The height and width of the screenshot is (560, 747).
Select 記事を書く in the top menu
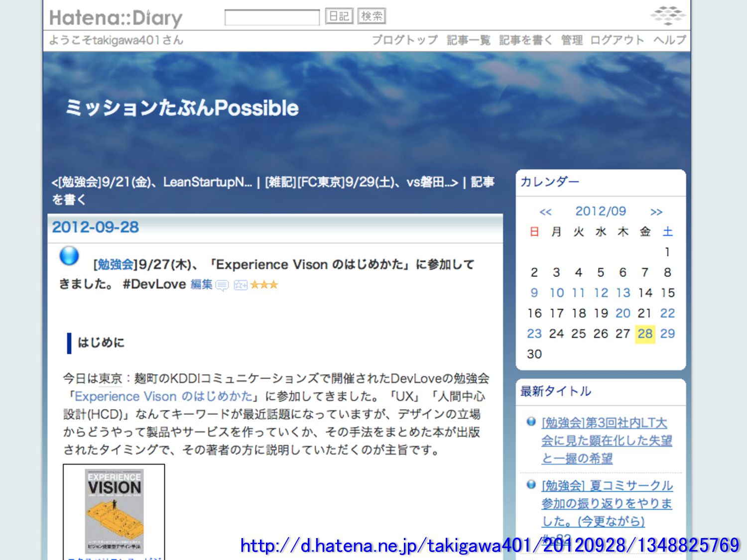[526, 40]
